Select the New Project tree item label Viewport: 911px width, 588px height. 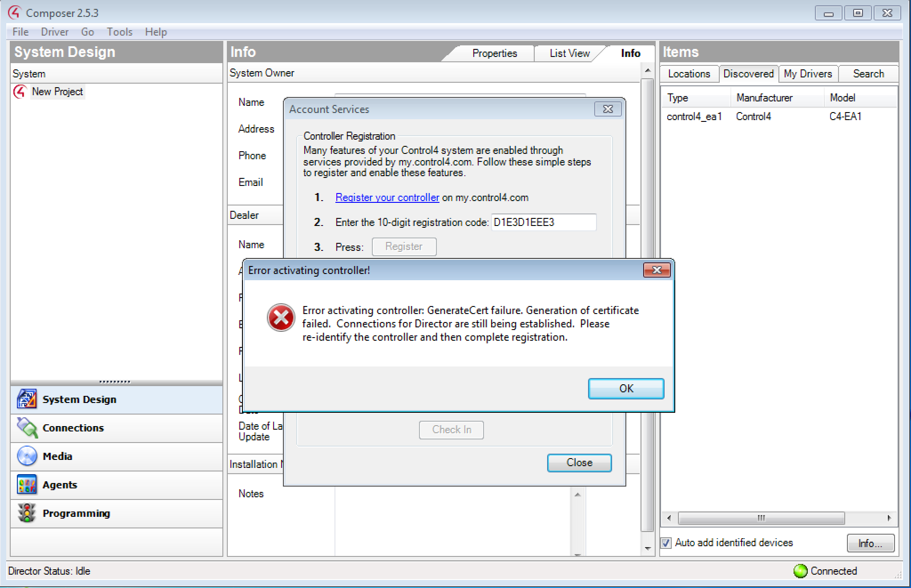pos(57,92)
